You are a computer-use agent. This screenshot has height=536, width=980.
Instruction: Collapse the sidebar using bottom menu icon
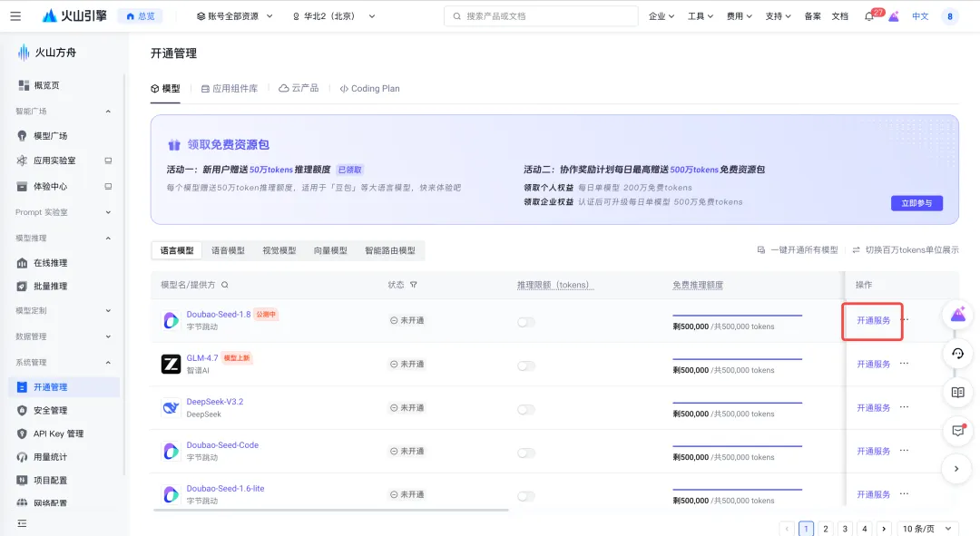(22, 523)
